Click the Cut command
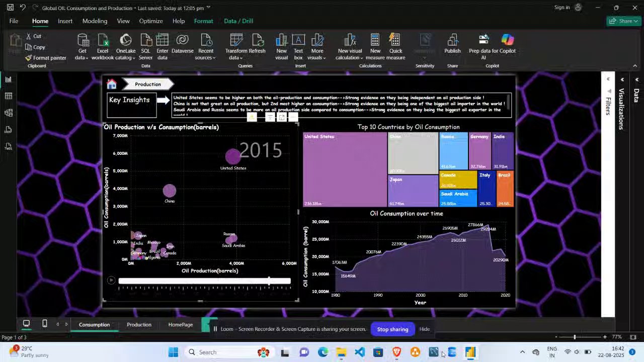644x362 pixels. 33,36
